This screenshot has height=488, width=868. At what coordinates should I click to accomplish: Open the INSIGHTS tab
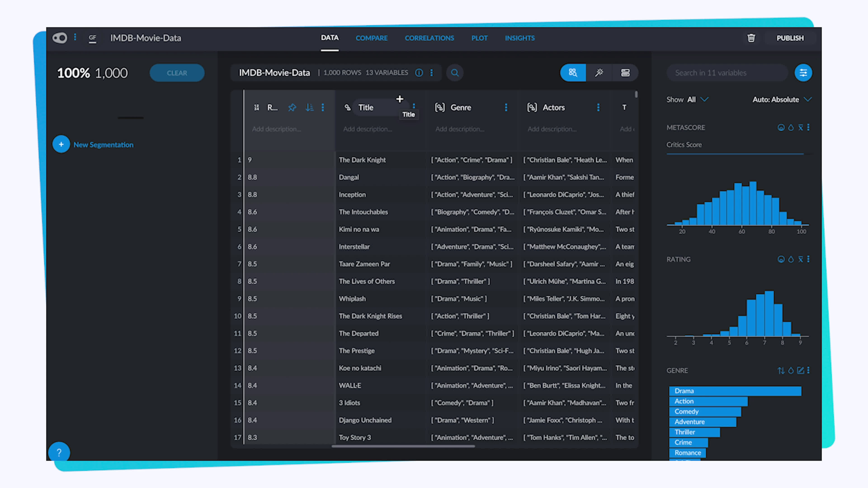coord(520,38)
